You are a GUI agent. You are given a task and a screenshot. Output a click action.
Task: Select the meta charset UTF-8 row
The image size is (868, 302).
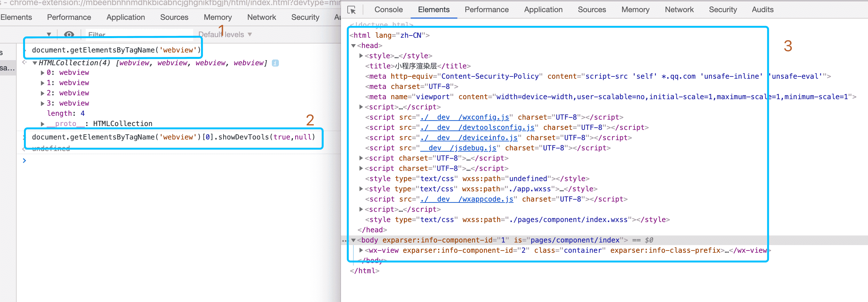(x=411, y=87)
